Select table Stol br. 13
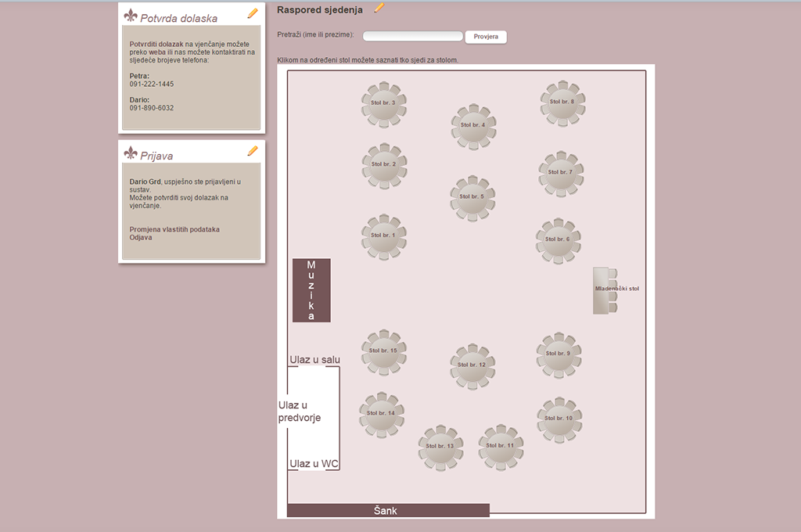Screen dimensions: 801x532 click(440, 447)
